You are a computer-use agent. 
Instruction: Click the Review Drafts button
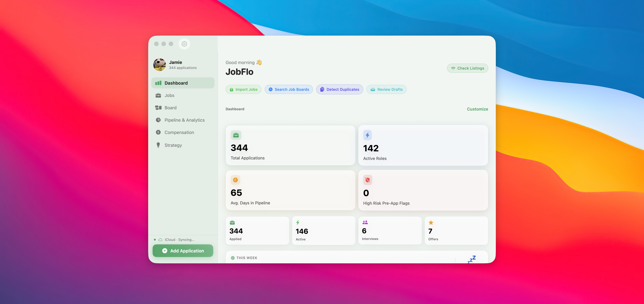[386, 90]
